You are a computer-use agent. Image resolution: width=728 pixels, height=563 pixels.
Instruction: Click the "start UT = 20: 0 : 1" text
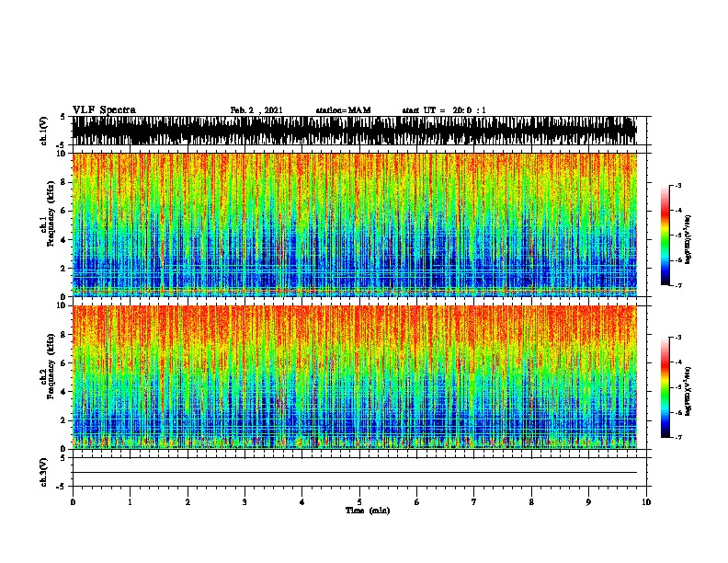[x=444, y=110]
